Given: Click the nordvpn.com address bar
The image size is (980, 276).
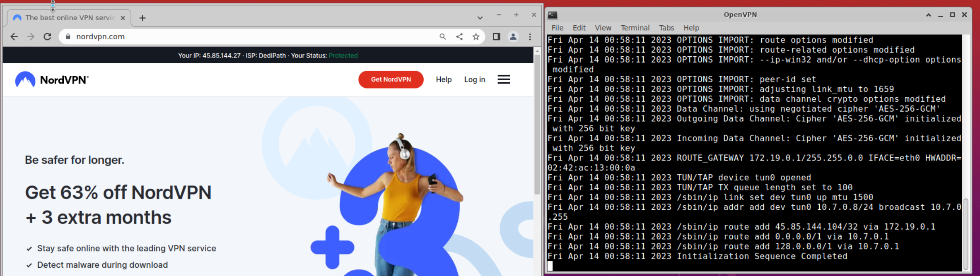Looking at the screenshot, I should (249, 37).
